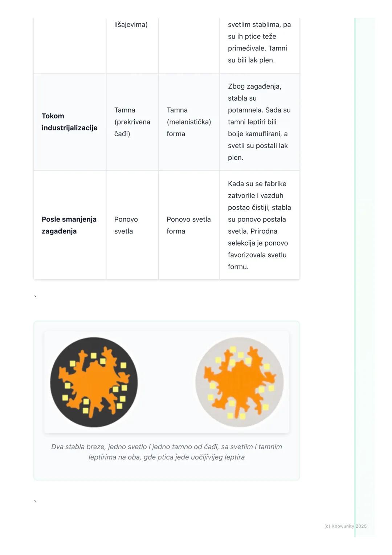The height and width of the screenshot is (555, 392).
Task: Click the 'bolje kamuflirani' text line
Action: 258,134
